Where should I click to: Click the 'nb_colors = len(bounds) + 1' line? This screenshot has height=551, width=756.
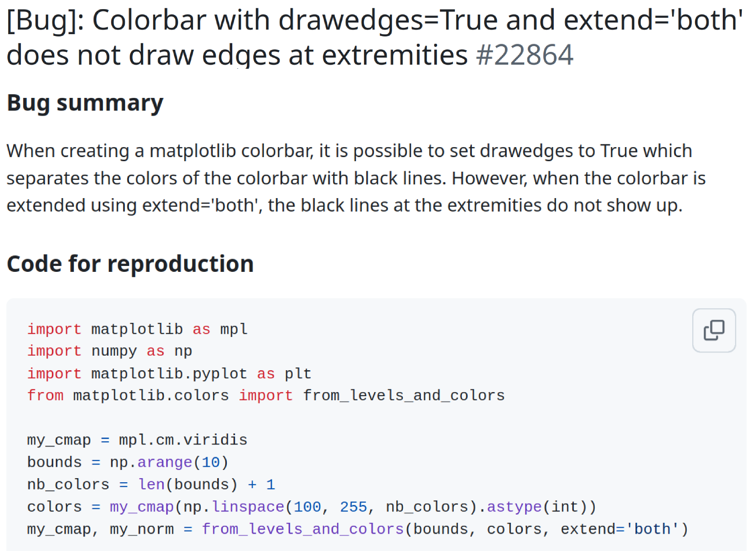point(151,485)
